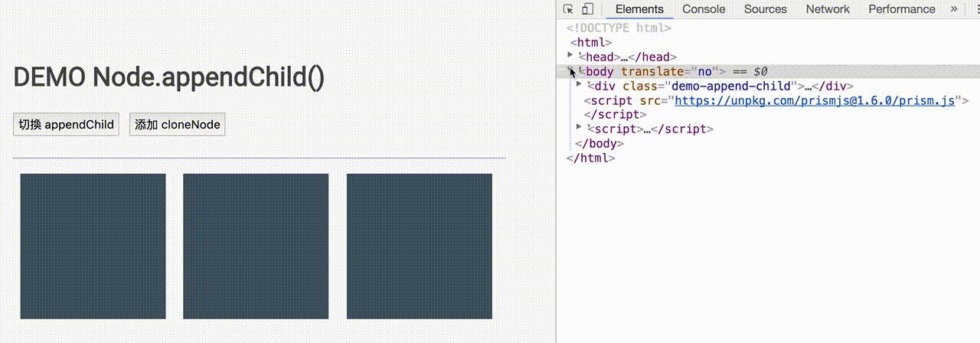Select the script src prism.js row
Screen dimensions: 980x343
[776, 100]
